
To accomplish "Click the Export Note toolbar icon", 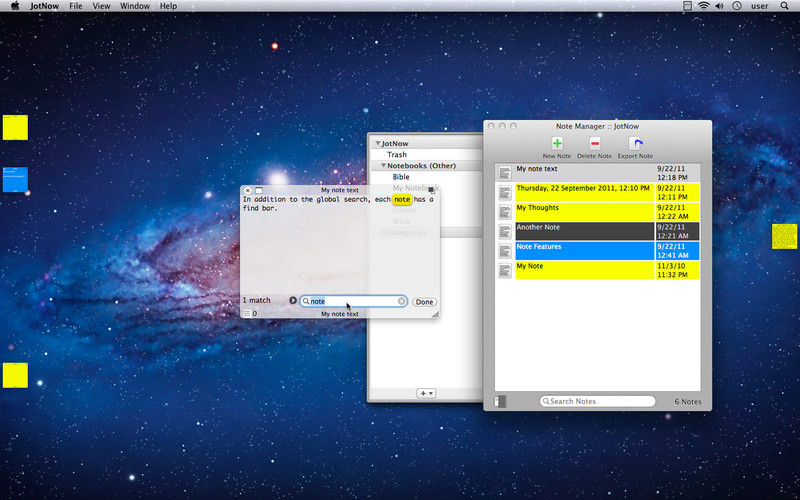I will [x=634, y=144].
